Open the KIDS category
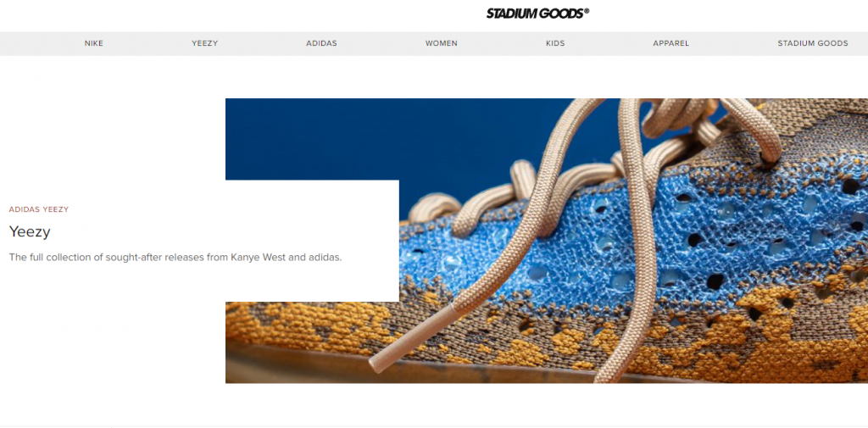Image resolution: width=868 pixels, height=428 pixels. tap(555, 43)
